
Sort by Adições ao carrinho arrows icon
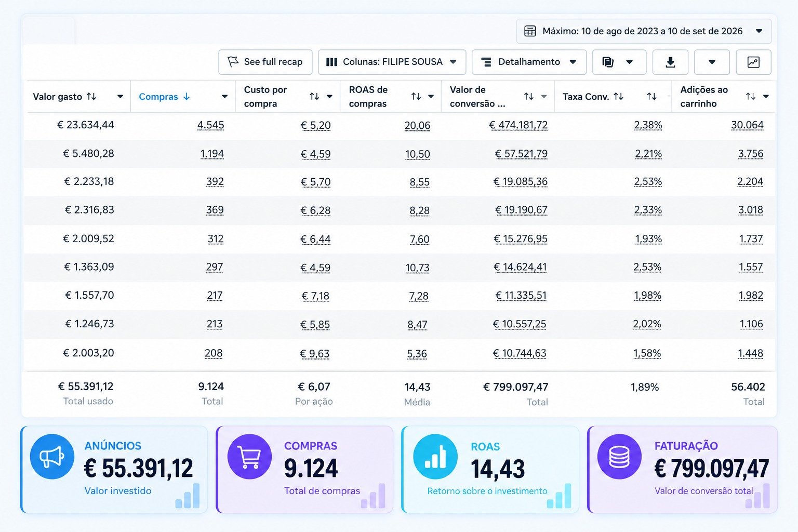[x=751, y=97]
